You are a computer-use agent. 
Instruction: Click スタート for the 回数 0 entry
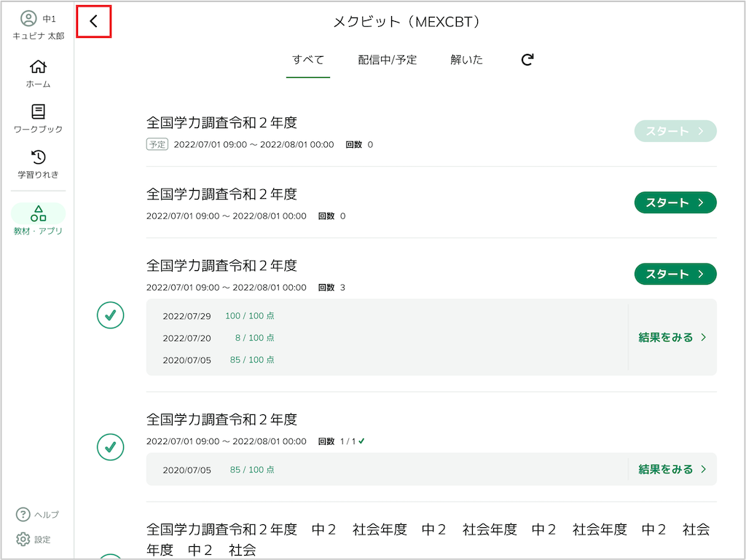point(675,202)
